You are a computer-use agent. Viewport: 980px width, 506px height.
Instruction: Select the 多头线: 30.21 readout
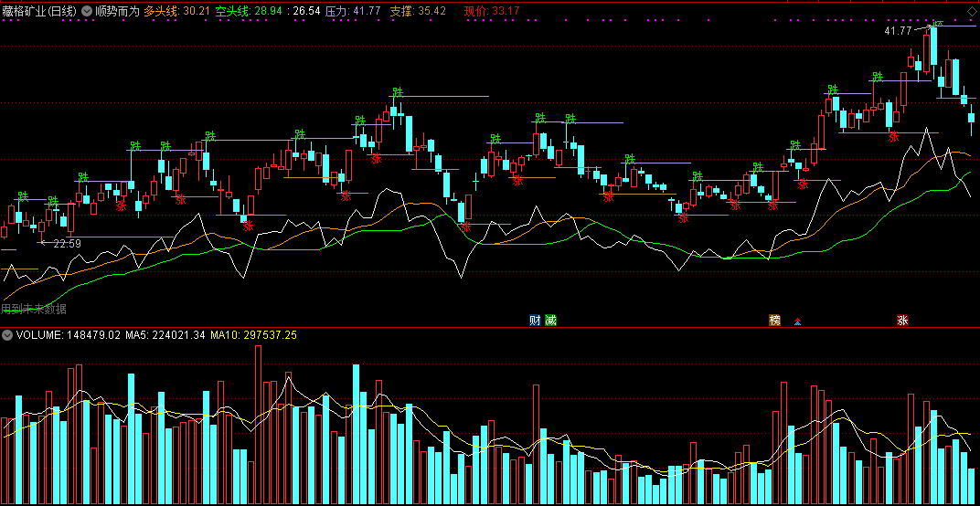(176, 11)
